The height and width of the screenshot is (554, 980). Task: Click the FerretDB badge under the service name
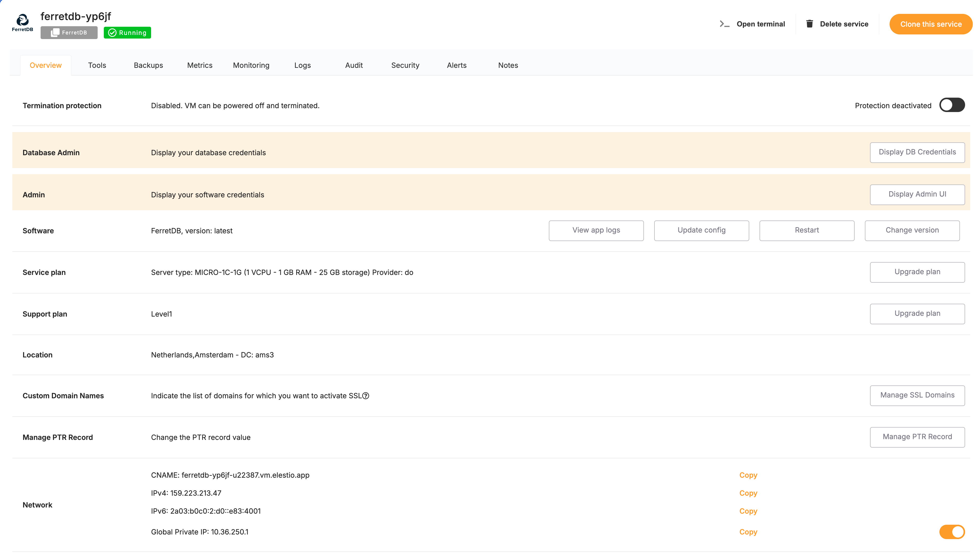tap(69, 33)
